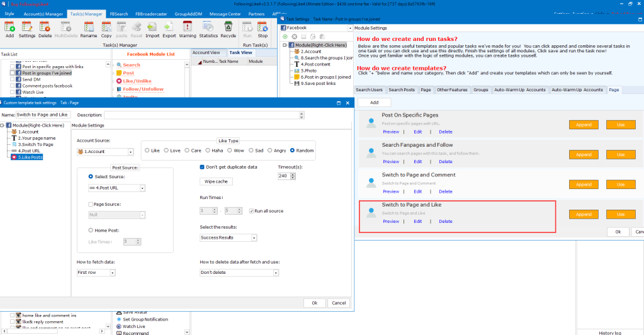Open the Don't delete dropdown
Viewport: 644px width, 335px height.
click(276, 273)
